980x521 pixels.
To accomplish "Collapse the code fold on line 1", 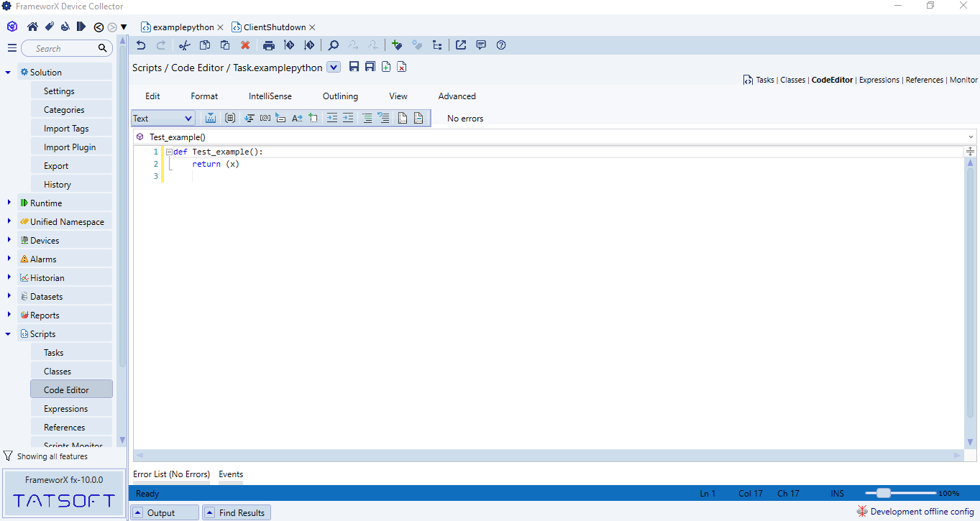I will point(169,152).
